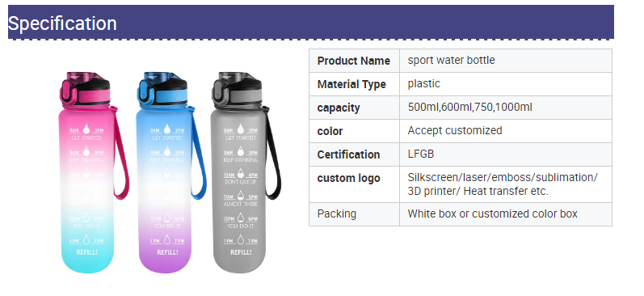644x296 pixels.
Task: Select the Specification header banner
Action: [x=311, y=22]
